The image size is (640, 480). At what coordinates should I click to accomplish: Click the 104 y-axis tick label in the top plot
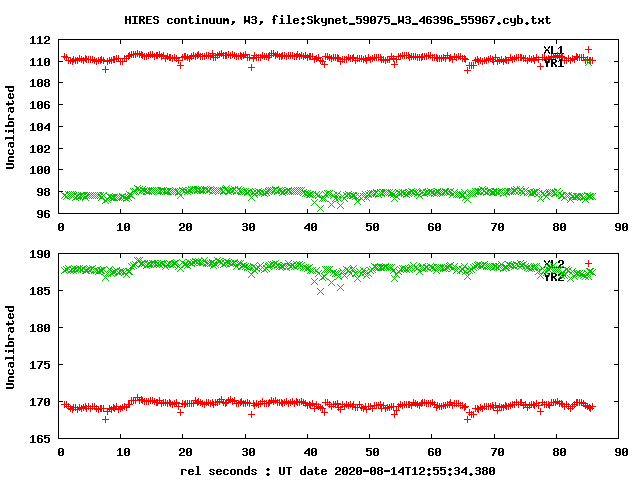coord(40,127)
